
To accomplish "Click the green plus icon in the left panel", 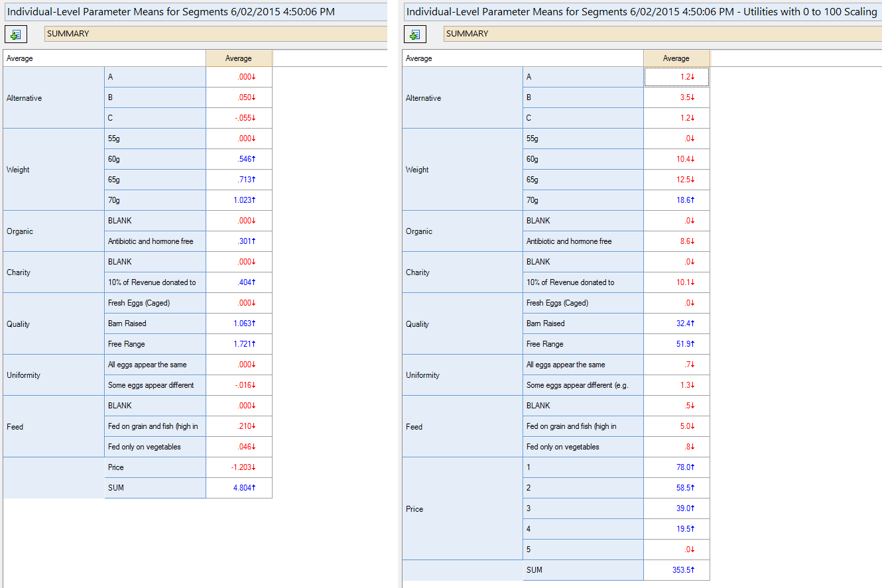I will (16, 34).
